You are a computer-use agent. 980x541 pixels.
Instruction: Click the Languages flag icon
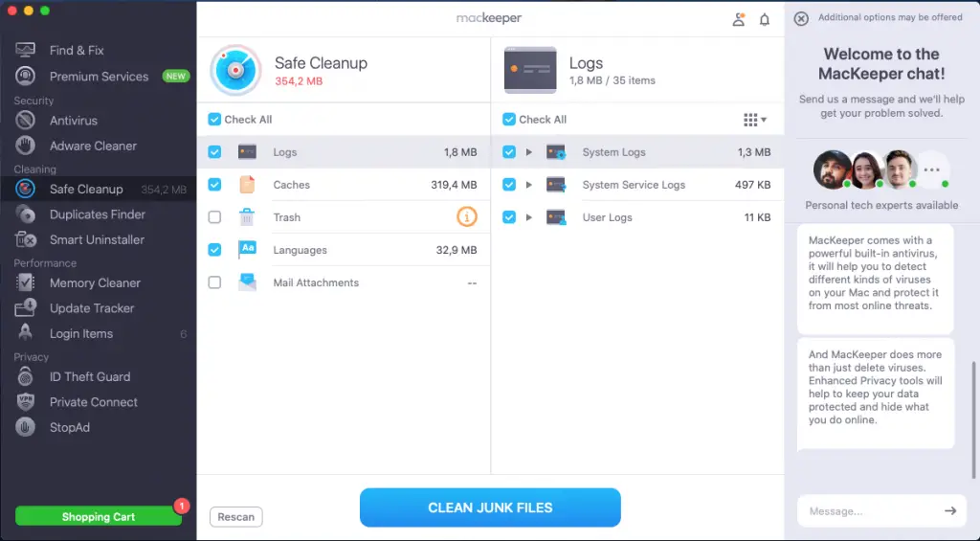click(x=248, y=250)
